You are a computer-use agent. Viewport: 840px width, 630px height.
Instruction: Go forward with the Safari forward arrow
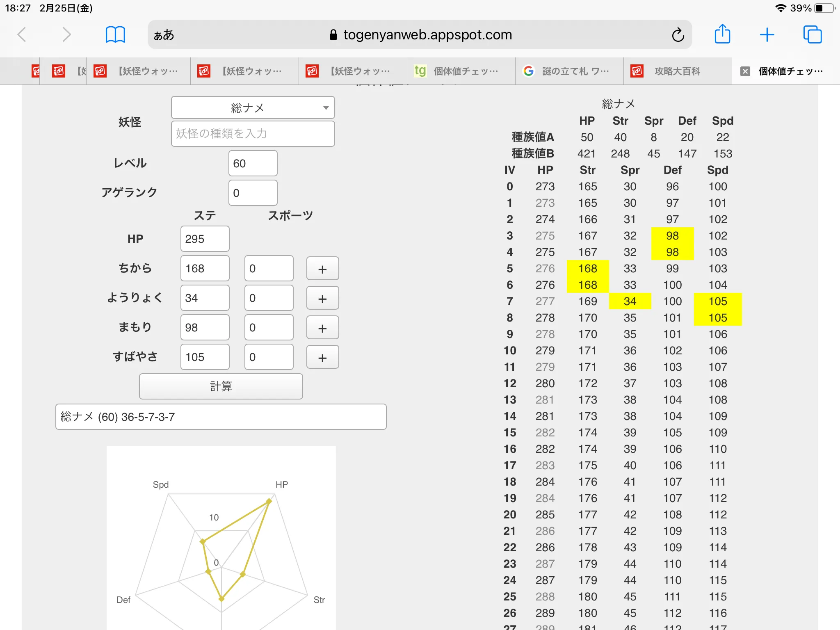click(66, 35)
